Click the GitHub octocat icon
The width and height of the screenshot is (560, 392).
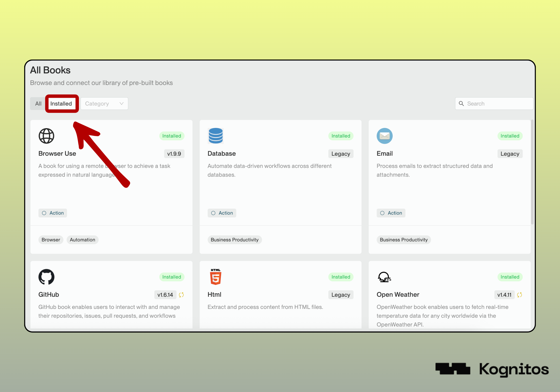[x=46, y=277]
